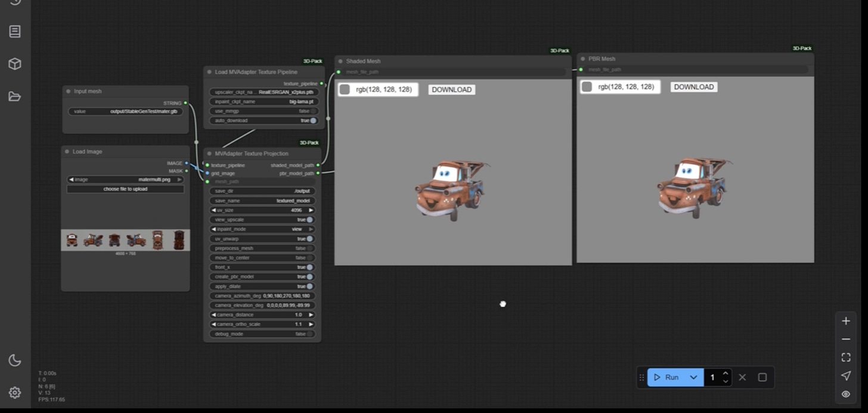This screenshot has width=868, height=413.
Task: Open the node library cube icon
Action: 15,64
